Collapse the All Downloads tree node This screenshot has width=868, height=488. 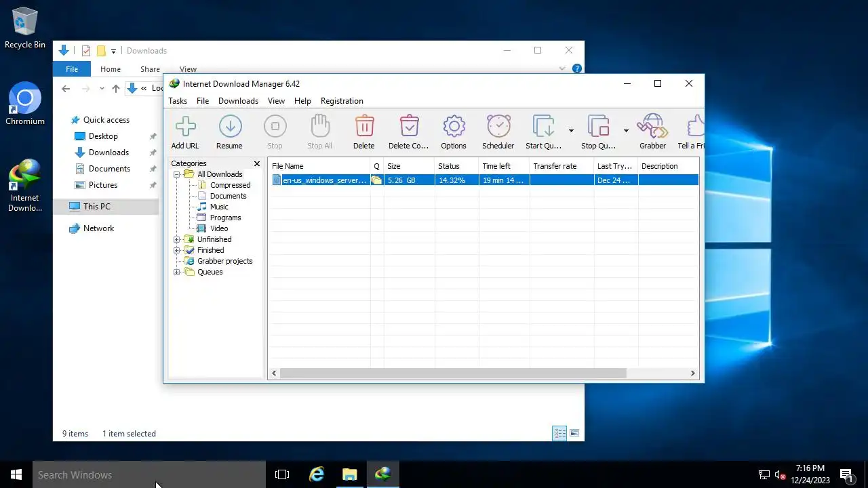[x=177, y=174]
